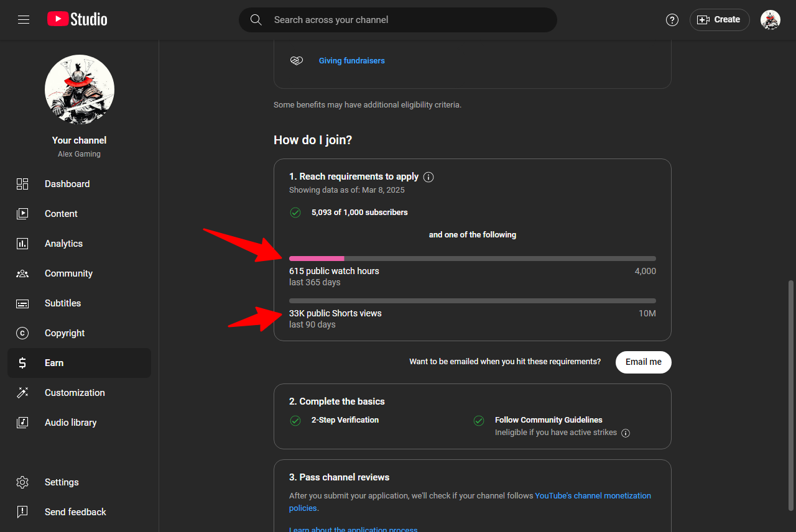Click the Follow Community Guidelines checkmark
Screen dimensions: 796x532
coord(479,421)
